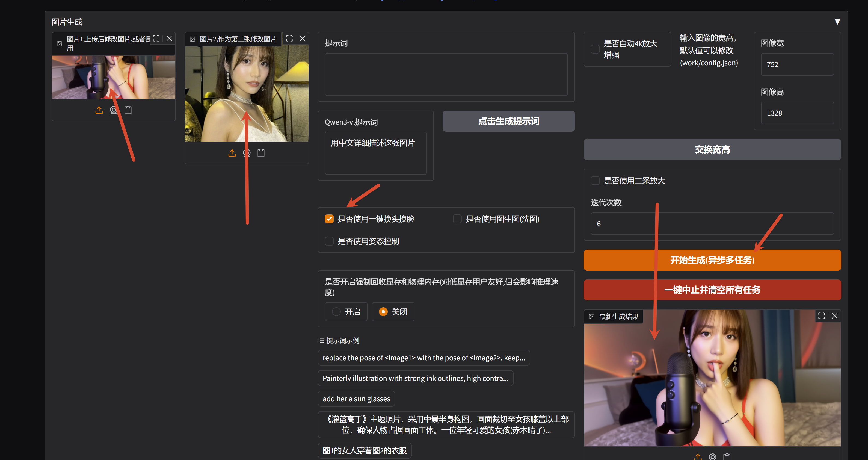Collapse the 图片生成 panel arrow
This screenshot has height=460, width=868.
[x=837, y=22]
